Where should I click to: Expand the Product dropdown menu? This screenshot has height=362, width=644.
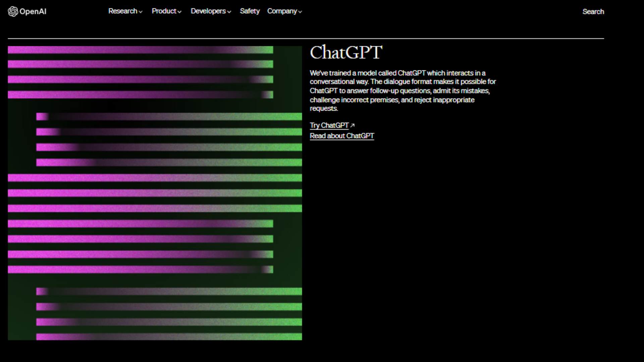pyautogui.click(x=167, y=11)
